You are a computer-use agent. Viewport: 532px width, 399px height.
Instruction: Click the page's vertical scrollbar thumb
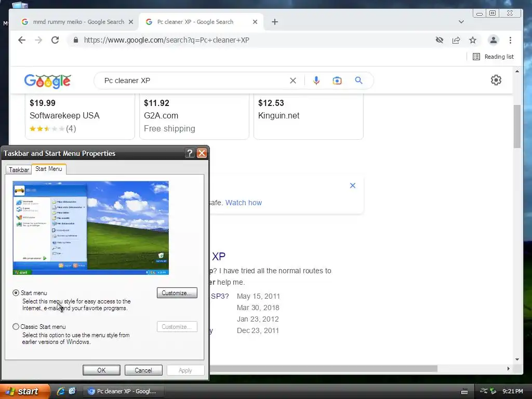[517, 126]
